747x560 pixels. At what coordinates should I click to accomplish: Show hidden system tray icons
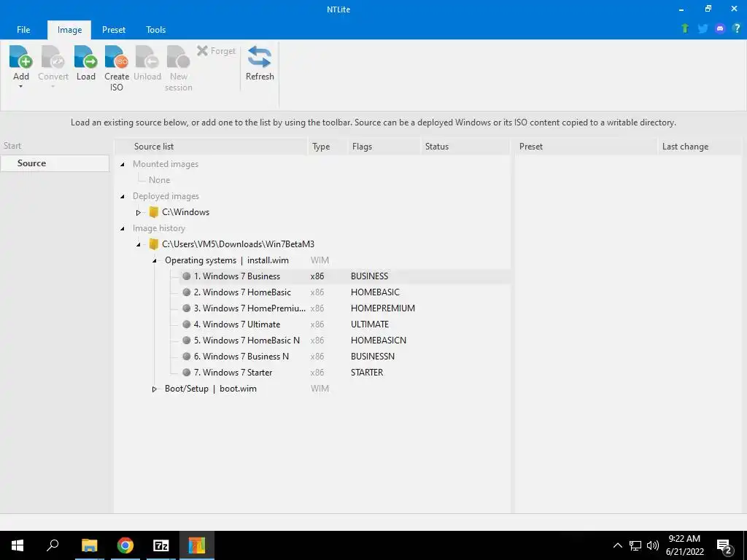pyautogui.click(x=617, y=545)
